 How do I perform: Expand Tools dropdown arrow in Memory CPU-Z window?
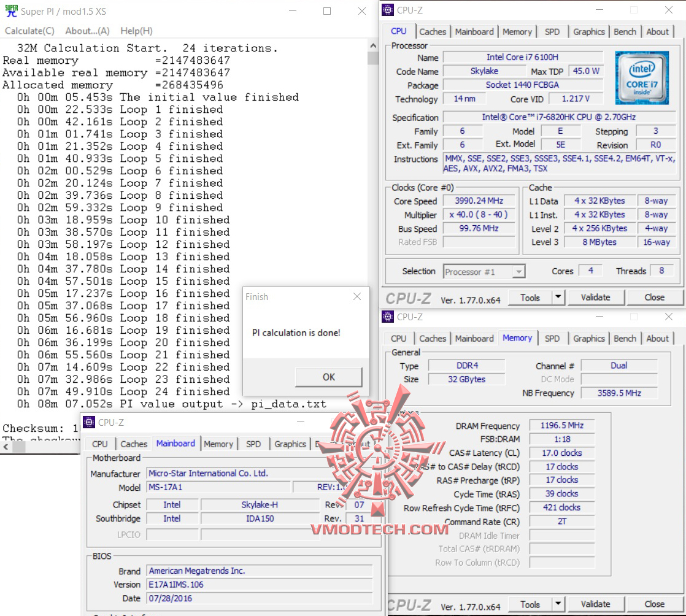(x=558, y=604)
